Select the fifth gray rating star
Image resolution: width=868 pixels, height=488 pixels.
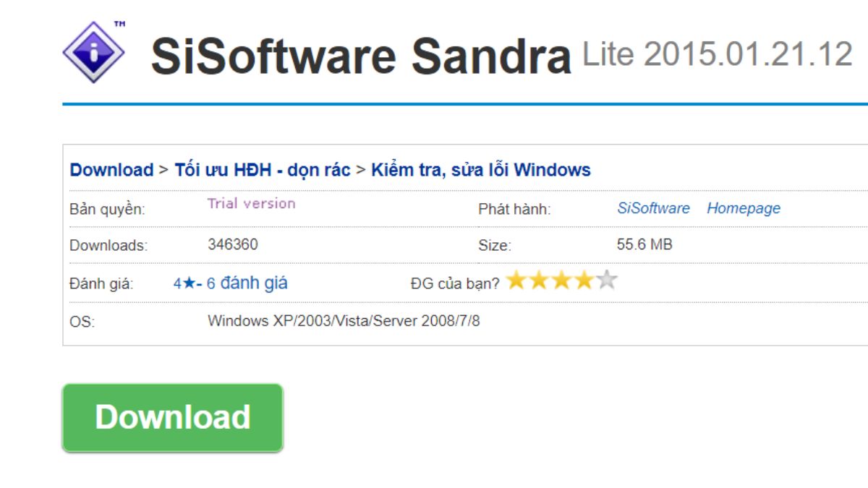tap(606, 280)
